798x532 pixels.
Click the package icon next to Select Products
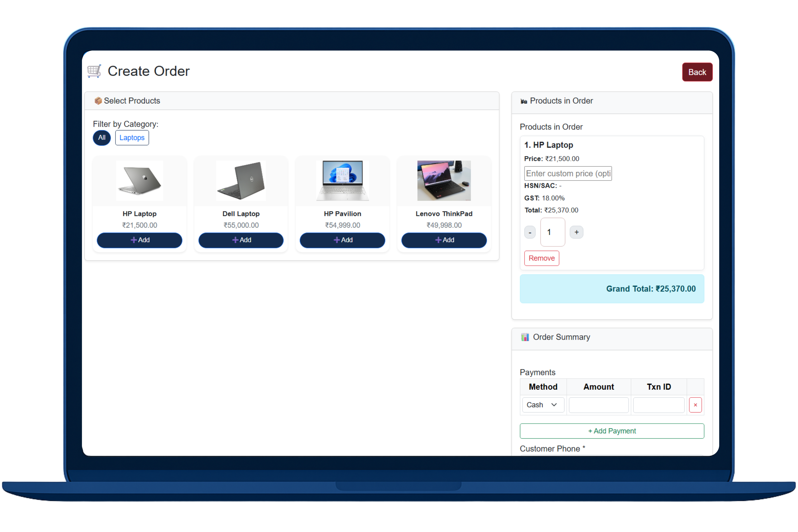[x=98, y=101]
